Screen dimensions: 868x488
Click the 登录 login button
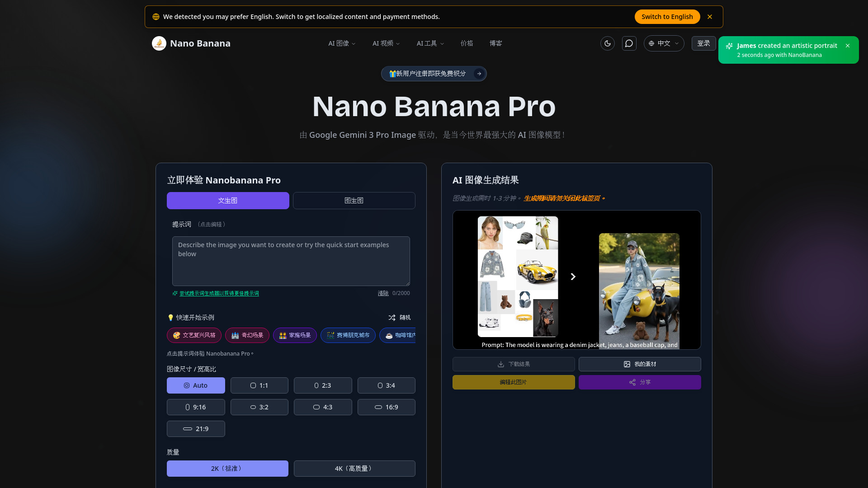point(703,43)
